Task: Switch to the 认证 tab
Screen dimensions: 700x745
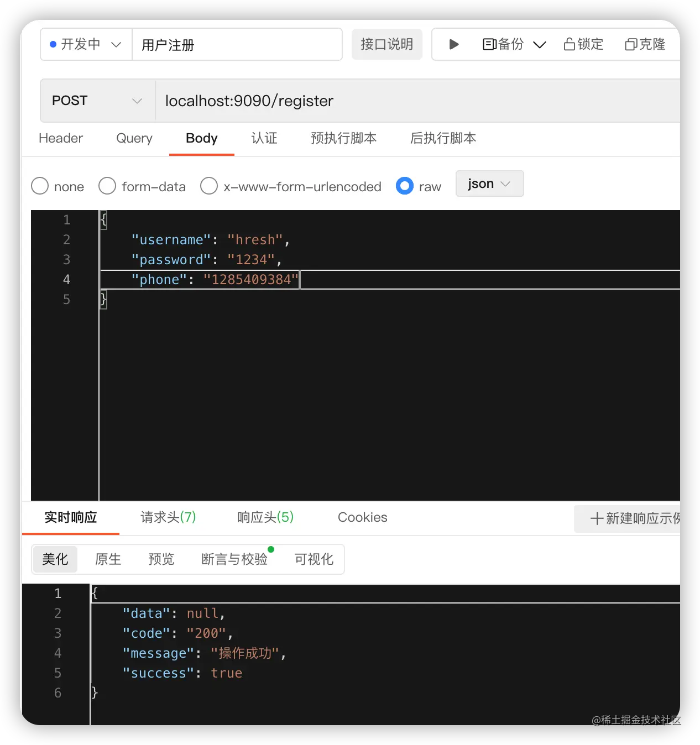Action: click(264, 139)
